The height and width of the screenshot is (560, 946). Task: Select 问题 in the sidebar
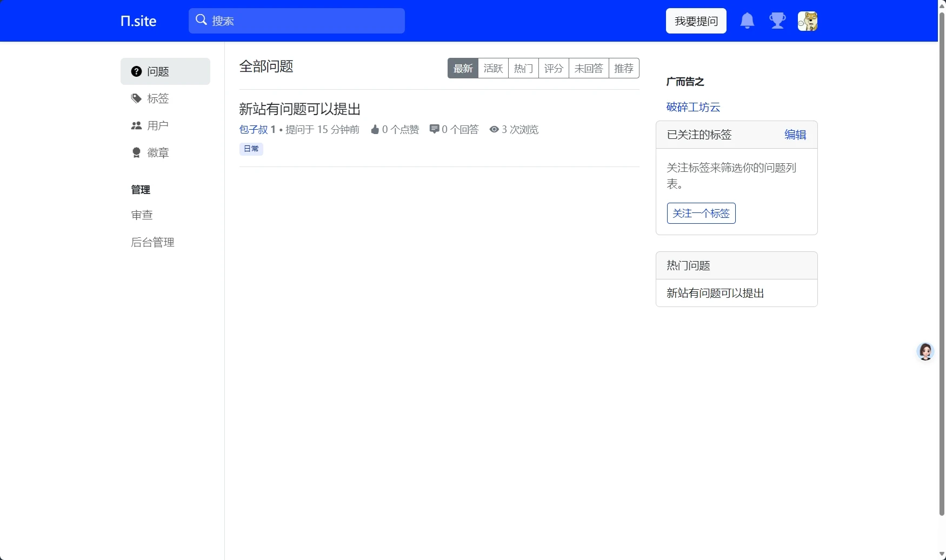pos(157,71)
